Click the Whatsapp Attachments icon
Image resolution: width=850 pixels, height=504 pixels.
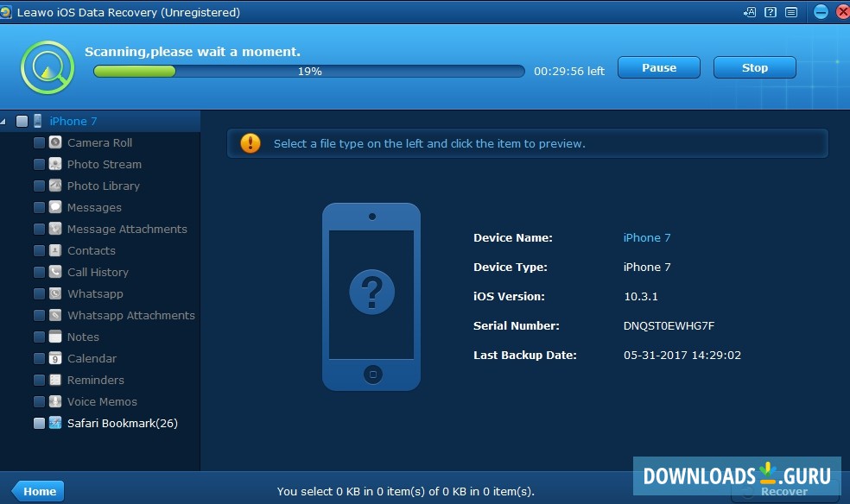pyautogui.click(x=55, y=315)
